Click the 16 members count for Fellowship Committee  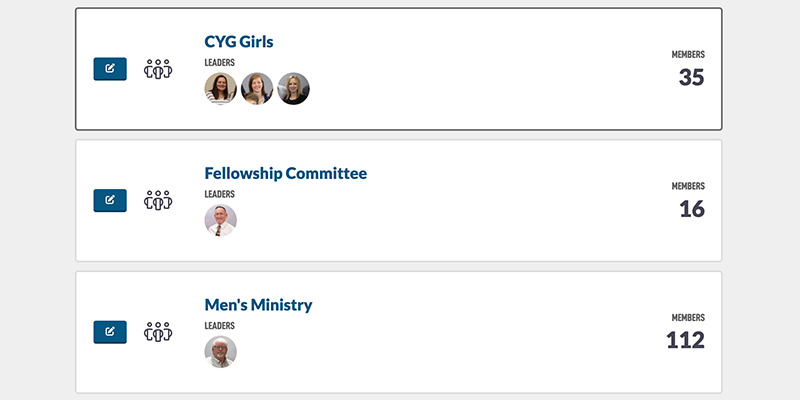click(x=692, y=209)
